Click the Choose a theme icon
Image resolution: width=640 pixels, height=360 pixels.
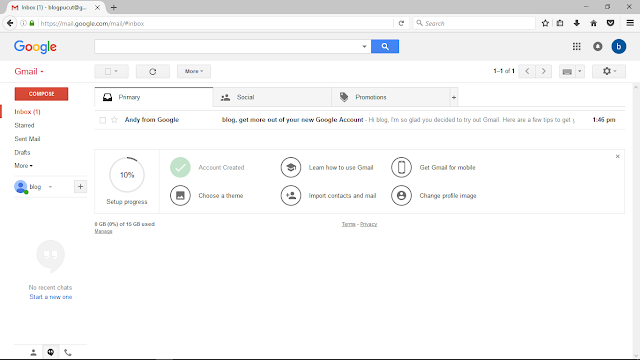click(180, 196)
